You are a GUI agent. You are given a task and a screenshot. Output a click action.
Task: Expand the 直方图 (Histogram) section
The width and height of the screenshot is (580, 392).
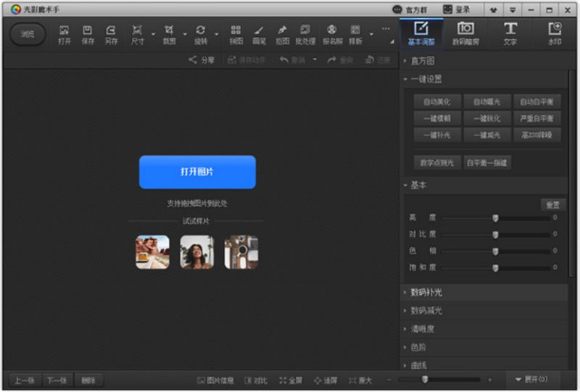point(423,62)
